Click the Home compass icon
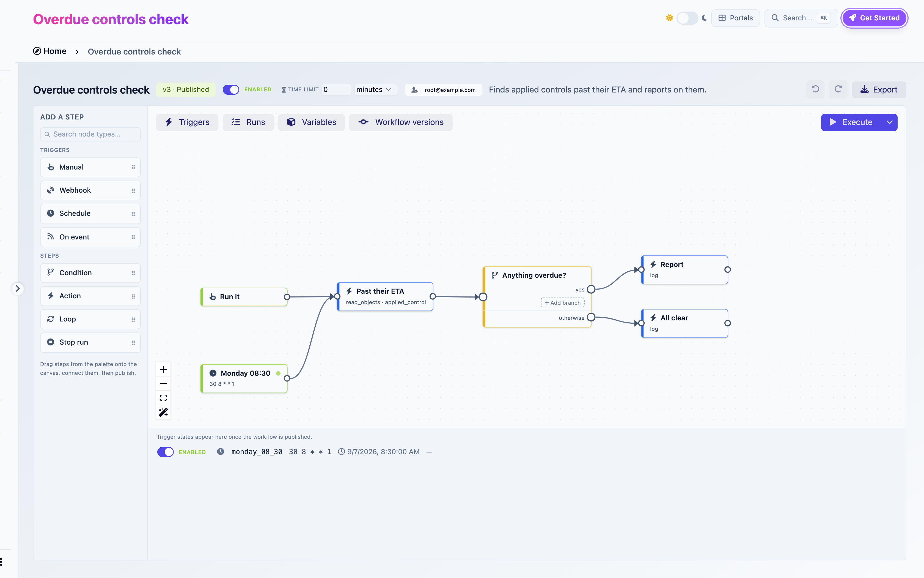924x578 pixels. point(37,51)
